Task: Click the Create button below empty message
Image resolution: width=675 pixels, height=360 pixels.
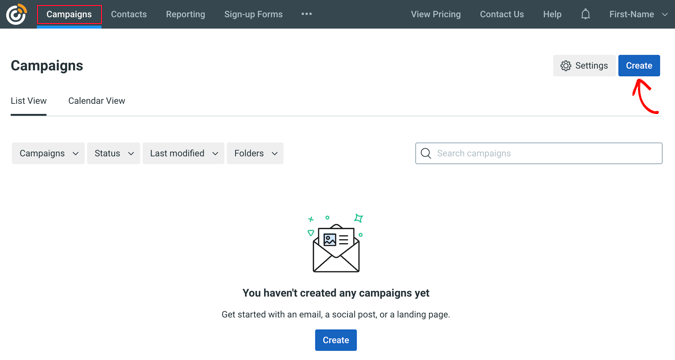Action: pyautogui.click(x=336, y=340)
